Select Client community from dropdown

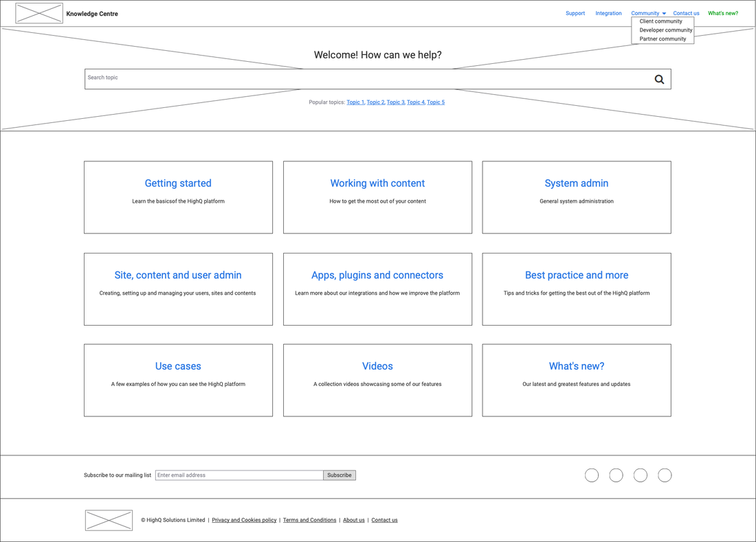[660, 21]
